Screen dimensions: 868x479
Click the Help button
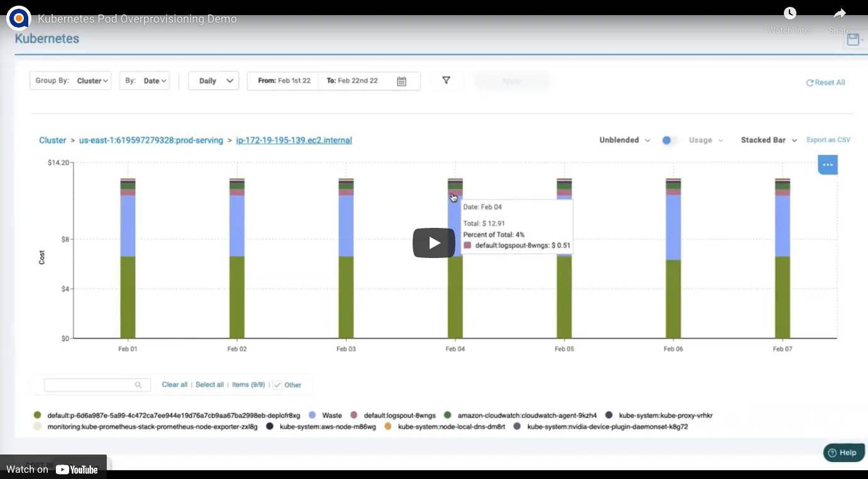844,453
